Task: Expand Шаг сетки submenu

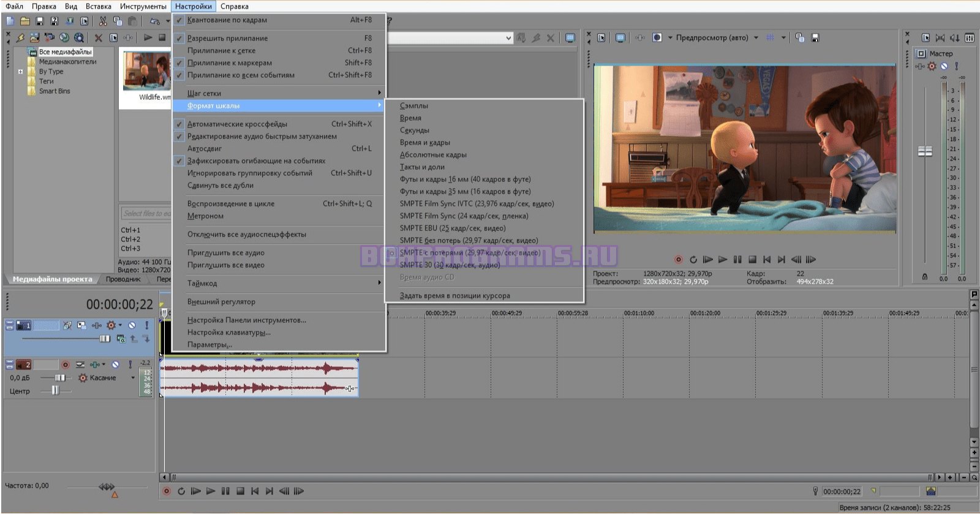Action: pos(279,93)
